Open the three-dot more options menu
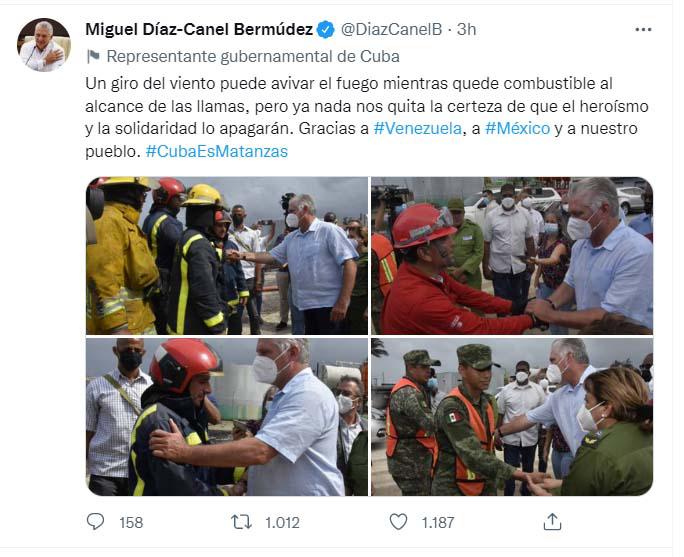The height and width of the screenshot is (557, 684). [x=643, y=30]
